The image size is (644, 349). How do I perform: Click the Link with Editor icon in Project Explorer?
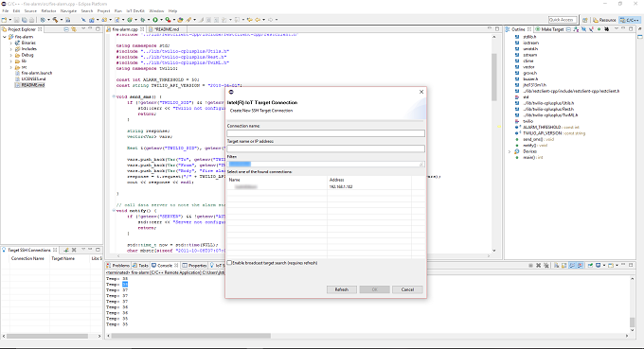[x=74, y=29]
